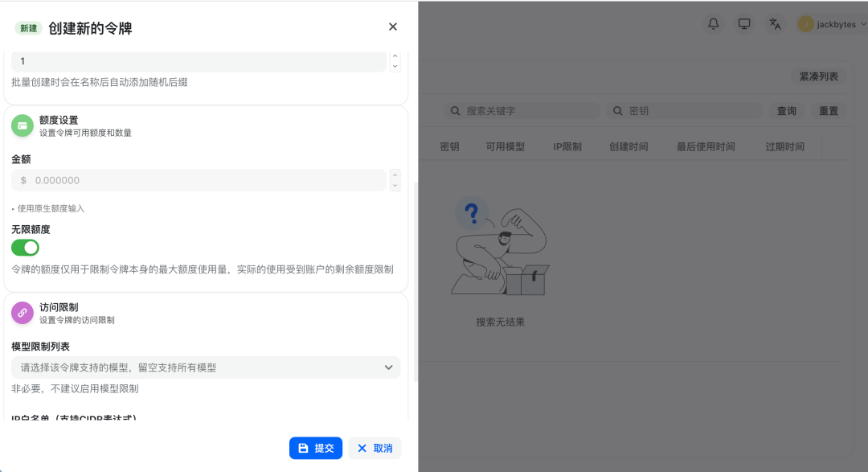Click the 过期时间 column header
Image resolution: width=868 pixels, height=472 pixels.
tap(784, 147)
